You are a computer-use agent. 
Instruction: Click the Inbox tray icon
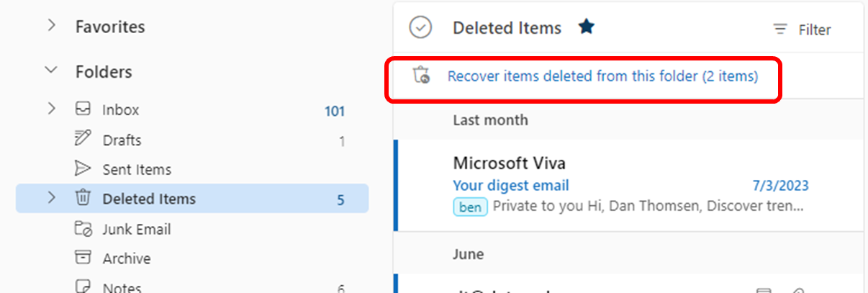[83, 109]
